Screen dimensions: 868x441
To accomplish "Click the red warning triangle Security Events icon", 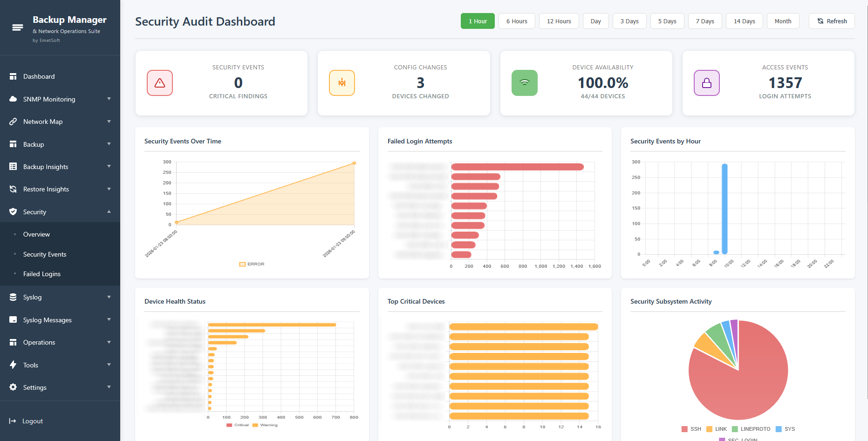I will (x=160, y=83).
